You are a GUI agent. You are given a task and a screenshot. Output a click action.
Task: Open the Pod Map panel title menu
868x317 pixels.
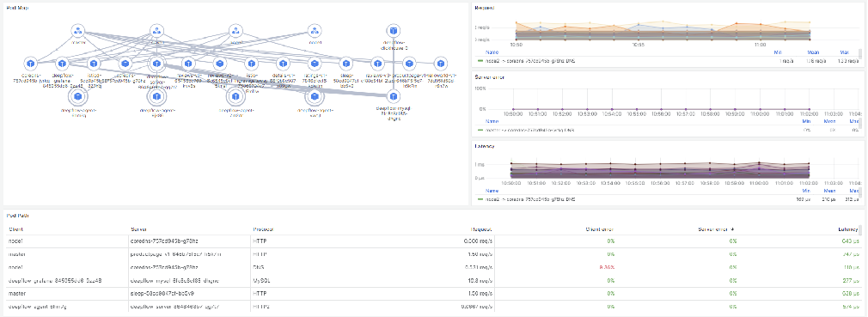(x=18, y=8)
